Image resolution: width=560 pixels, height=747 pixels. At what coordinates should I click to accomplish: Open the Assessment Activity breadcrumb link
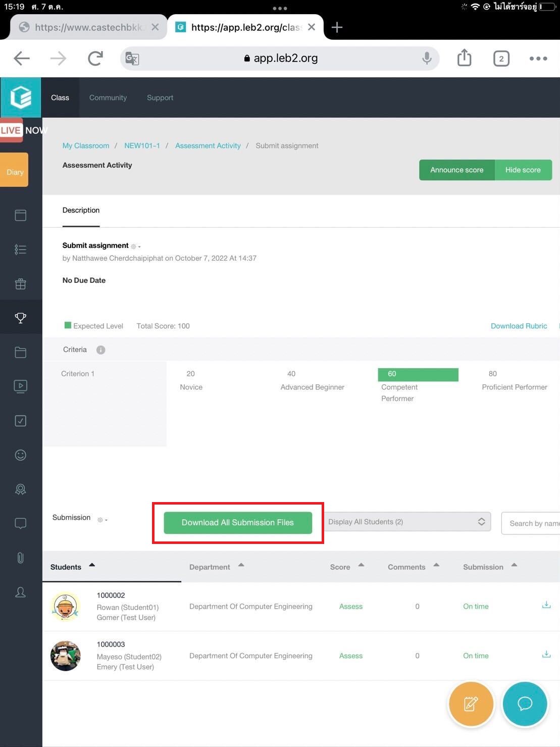208,145
